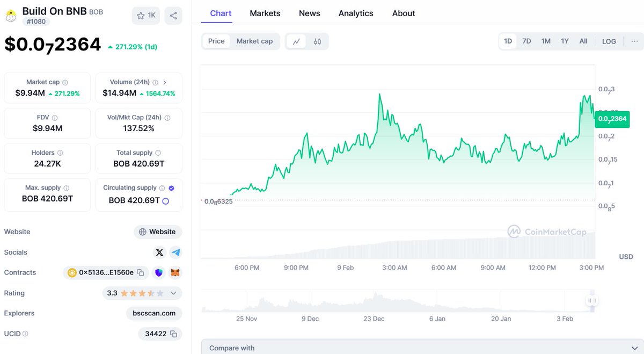Viewport: 644px width, 354px height.
Task: Switch to the Markets tab
Action: pyautogui.click(x=265, y=13)
